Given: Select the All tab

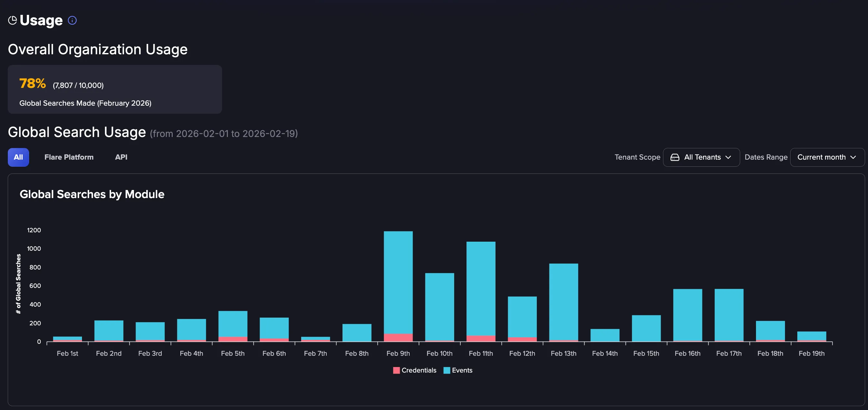Looking at the screenshot, I should 18,157.
